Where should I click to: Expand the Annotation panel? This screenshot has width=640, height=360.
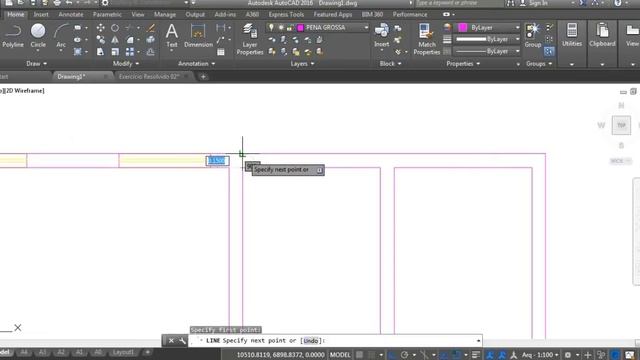[196, 64]
